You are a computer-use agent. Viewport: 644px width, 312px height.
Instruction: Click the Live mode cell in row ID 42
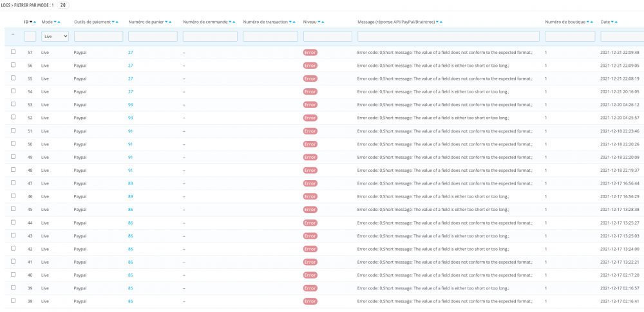point(45,249)
